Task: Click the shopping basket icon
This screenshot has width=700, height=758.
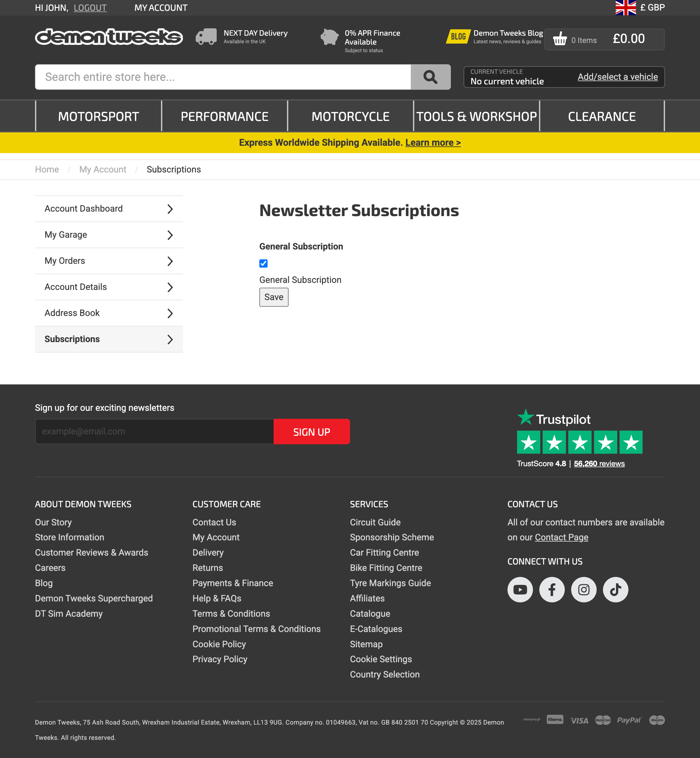Action: tap(559, 39)
